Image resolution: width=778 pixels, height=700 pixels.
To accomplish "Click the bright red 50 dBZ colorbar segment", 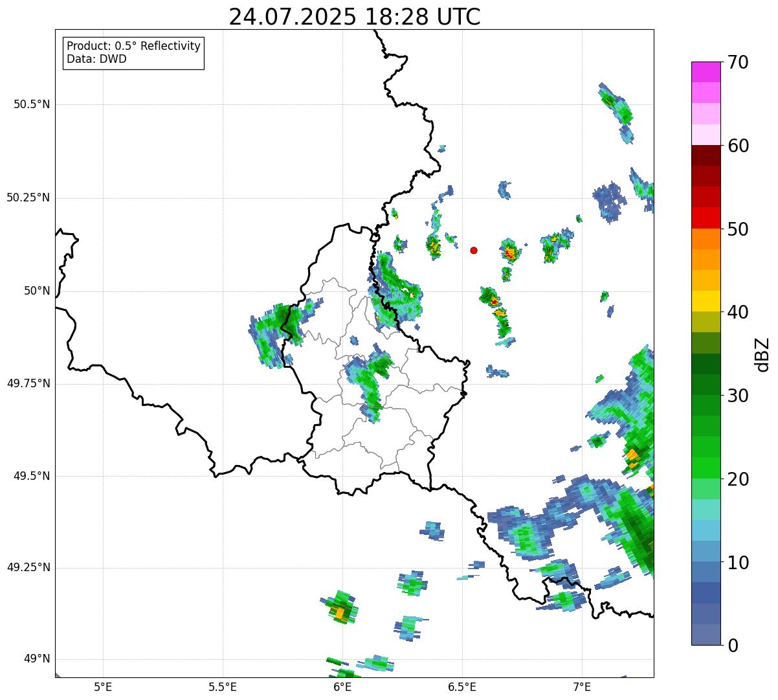I will coord(706,218).
